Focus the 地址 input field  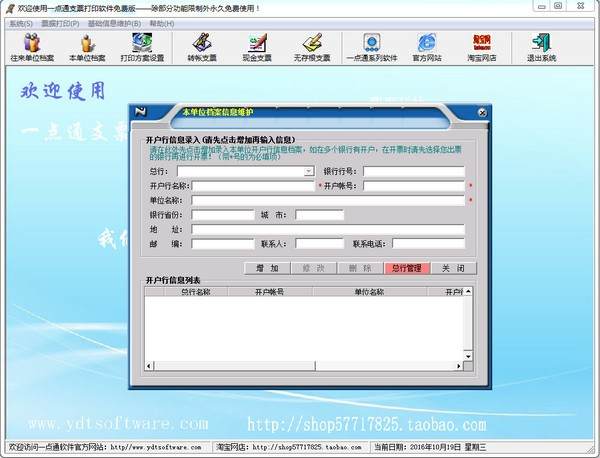[x=328, y=230]
